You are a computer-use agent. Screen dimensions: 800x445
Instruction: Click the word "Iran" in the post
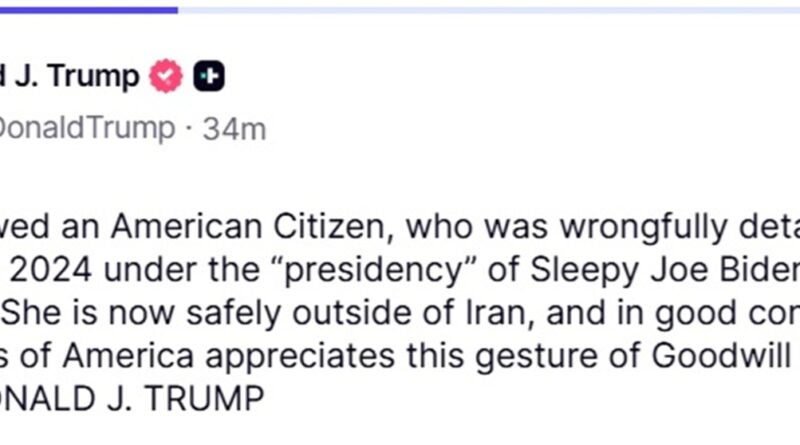coord(501,312)
